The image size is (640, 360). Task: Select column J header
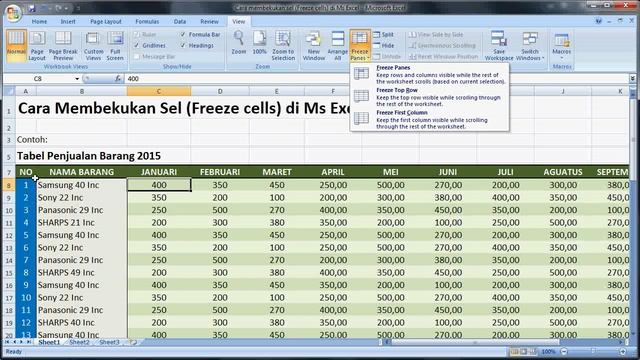[562, 91]
